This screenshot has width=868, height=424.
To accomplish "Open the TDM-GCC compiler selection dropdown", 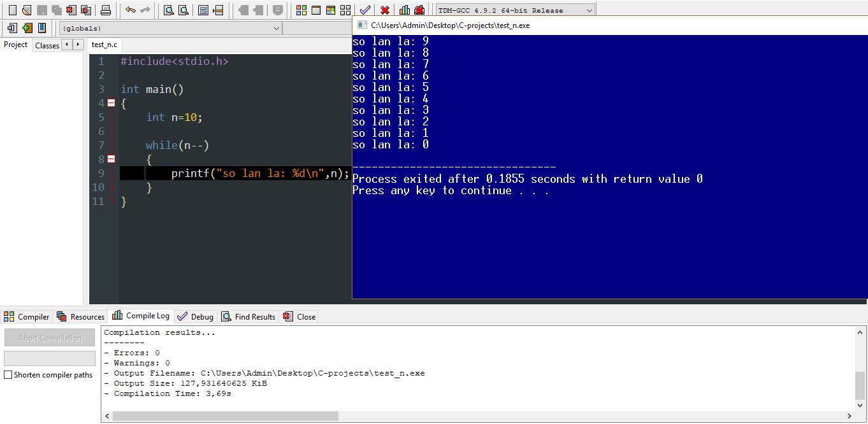I will pos(588,10).
